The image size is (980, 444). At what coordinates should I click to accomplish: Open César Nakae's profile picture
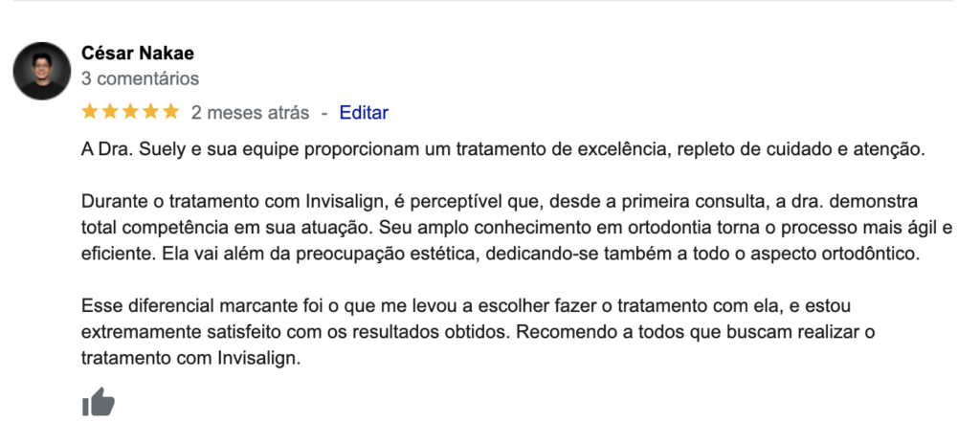[41, 71]
